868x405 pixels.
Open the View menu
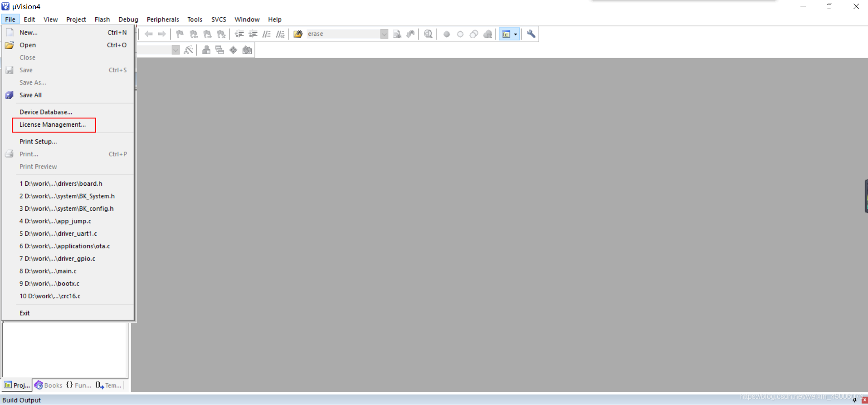pos(51,20)
